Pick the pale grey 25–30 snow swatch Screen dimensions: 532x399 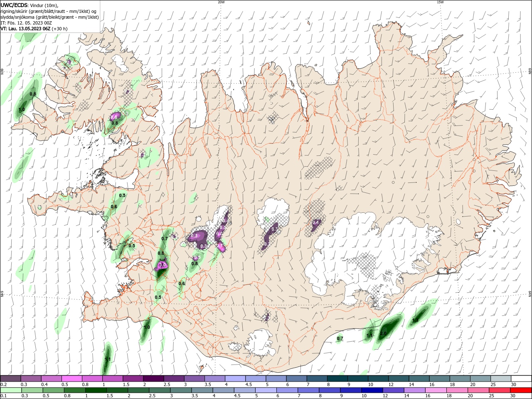(501, 379)
